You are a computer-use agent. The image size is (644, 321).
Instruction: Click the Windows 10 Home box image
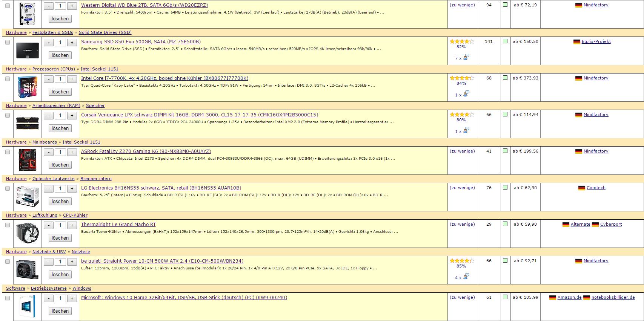click(x=28, y=306)
